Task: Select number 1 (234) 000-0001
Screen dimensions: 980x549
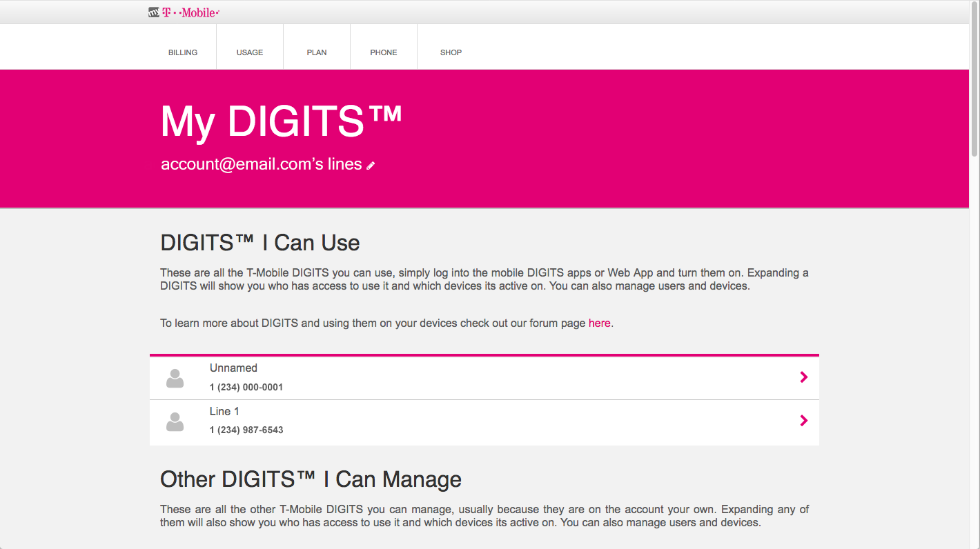Action: click(x=246, y=388)
